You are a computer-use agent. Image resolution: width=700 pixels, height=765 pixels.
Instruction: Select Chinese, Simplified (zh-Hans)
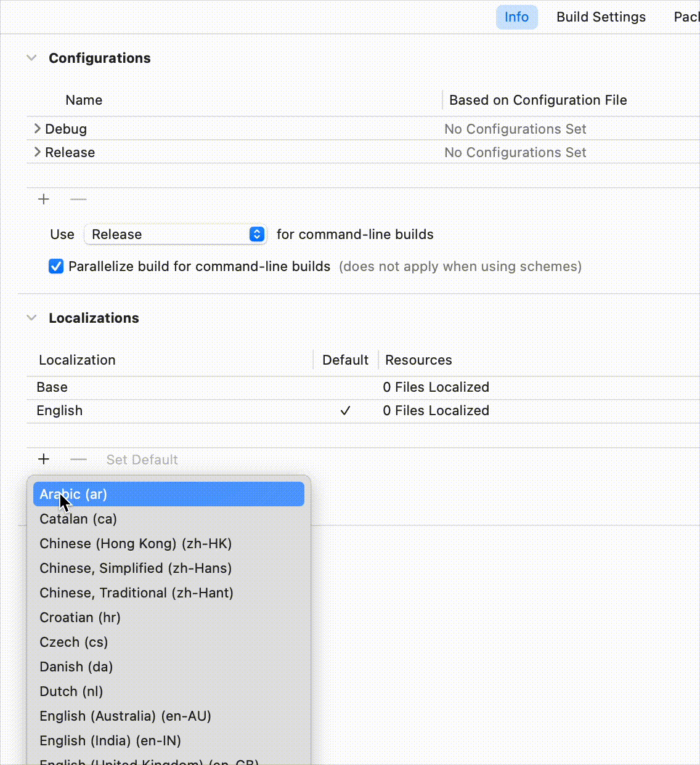pos(136,568)
